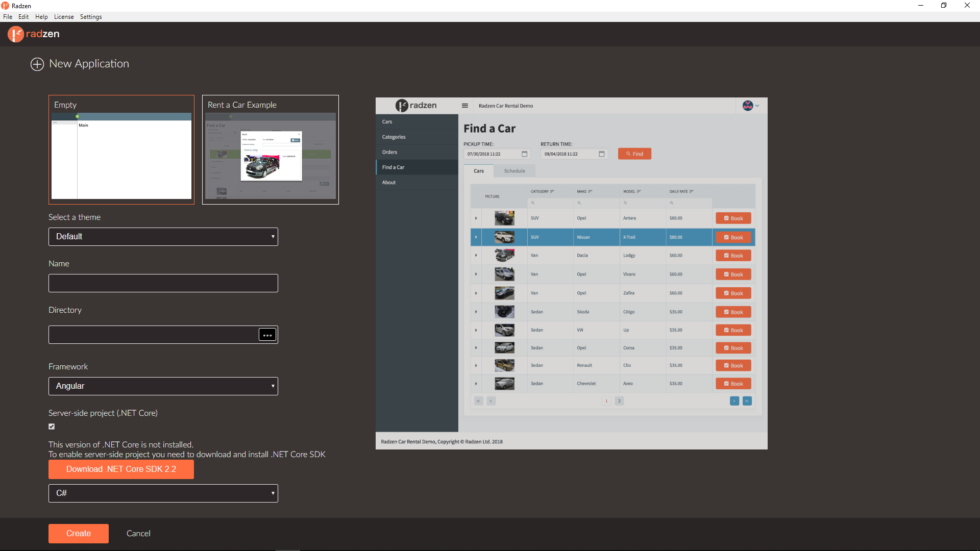Click Orders in the preview sidebar
This screenshot has width=980, height=551.
click(417, 152)
